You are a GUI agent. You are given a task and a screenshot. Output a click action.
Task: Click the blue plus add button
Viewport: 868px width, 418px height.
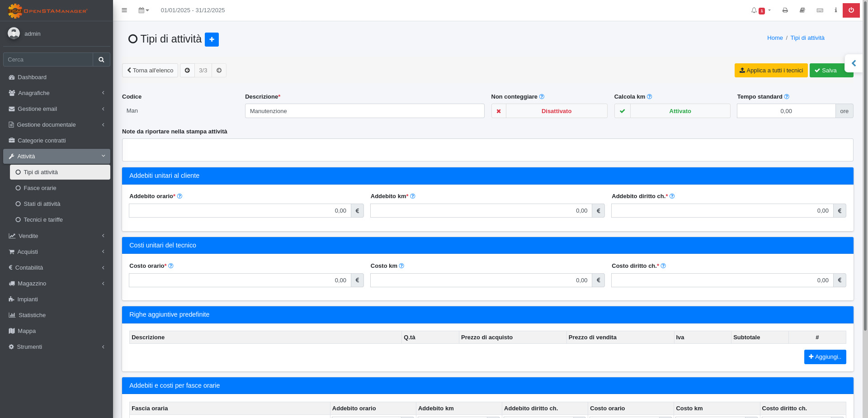tap(212, 39)
